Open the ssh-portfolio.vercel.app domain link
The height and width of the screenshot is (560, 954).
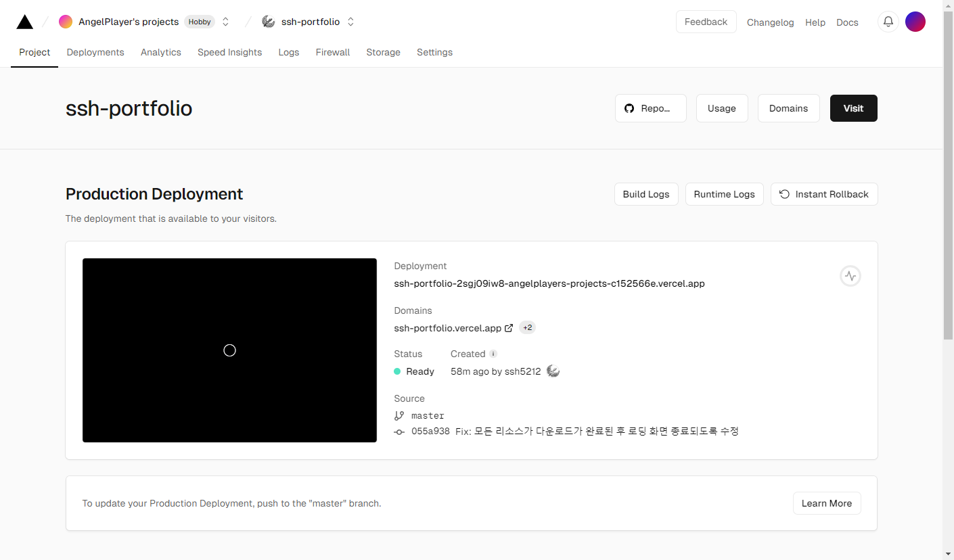click(448, 328)
